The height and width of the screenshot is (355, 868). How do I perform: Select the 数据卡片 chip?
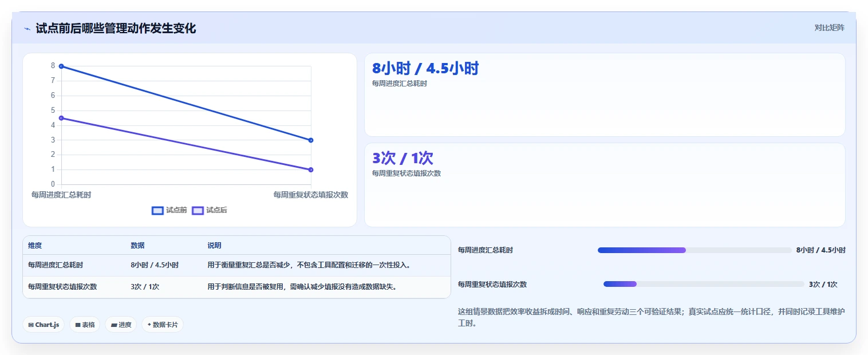point(163,325)
